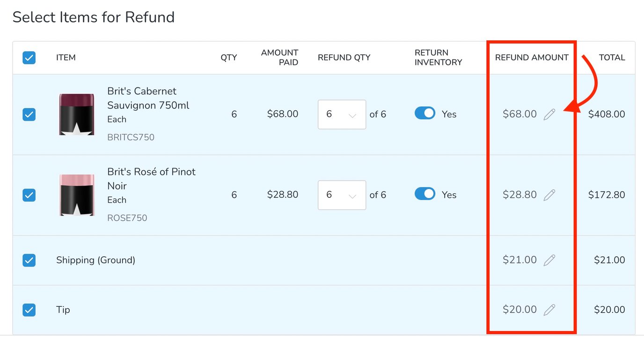This screenshot has width=644, height=340.
Task: Click the TOTAL column header
Action: (x=612, y=57)
